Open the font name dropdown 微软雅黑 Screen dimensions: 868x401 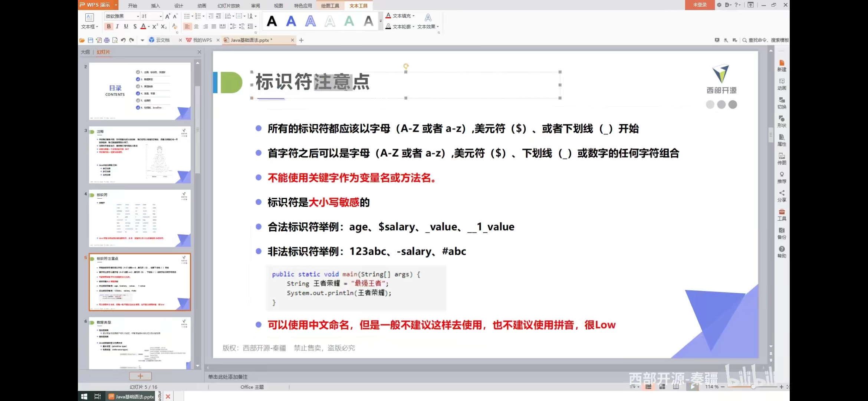pyautogui.click(x=138, y=16)
